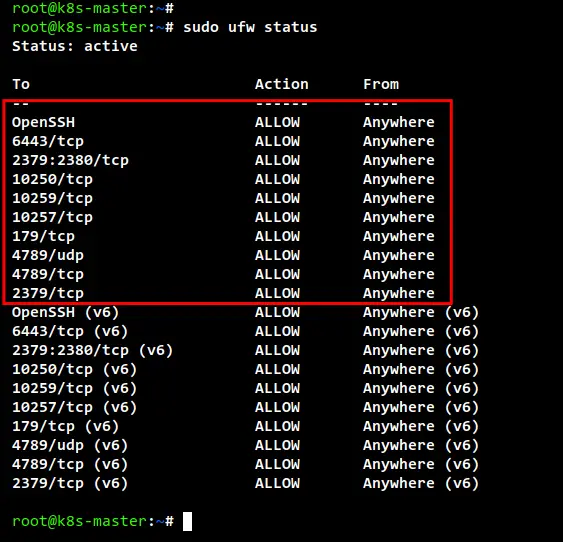Screen dimensions: 563x542
Task: Click ALLOW next to 4789/tcp IPv4 rule
Action: [x=277, y=275]
